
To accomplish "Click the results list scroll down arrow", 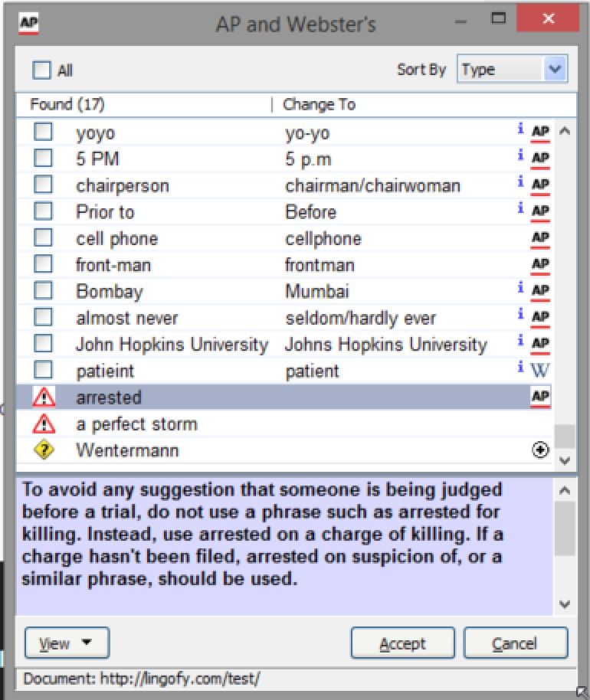I will click(565, 461).
